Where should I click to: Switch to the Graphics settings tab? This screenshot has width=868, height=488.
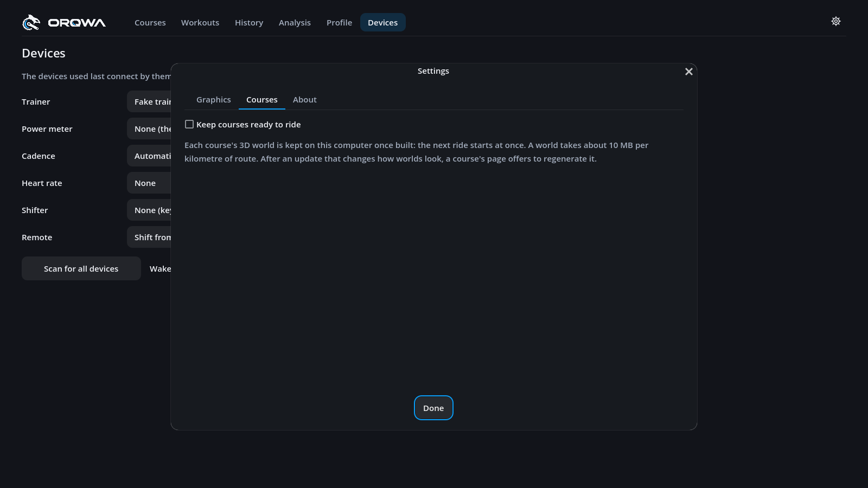(x=214, y=100)
